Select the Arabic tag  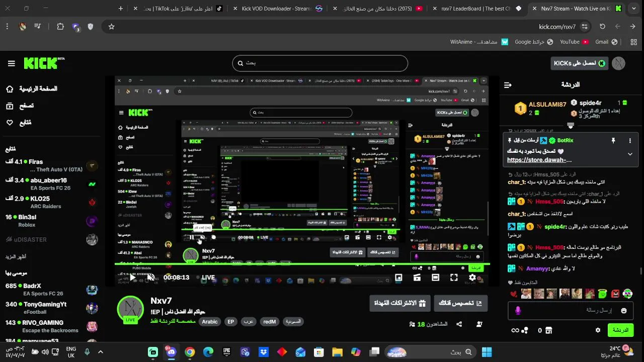(x=210, y=322)
